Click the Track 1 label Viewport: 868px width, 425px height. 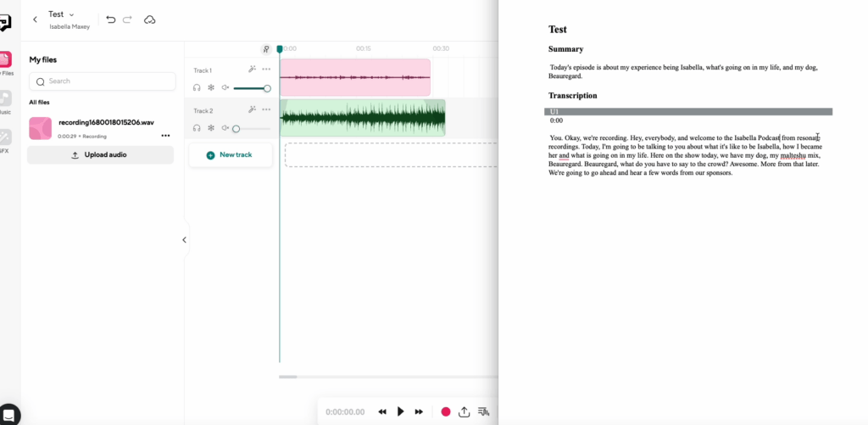203,70
